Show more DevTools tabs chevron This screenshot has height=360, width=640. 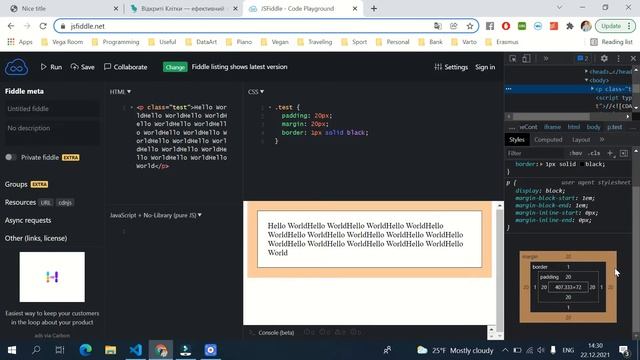pyautogui.click(x=546, y=59)
